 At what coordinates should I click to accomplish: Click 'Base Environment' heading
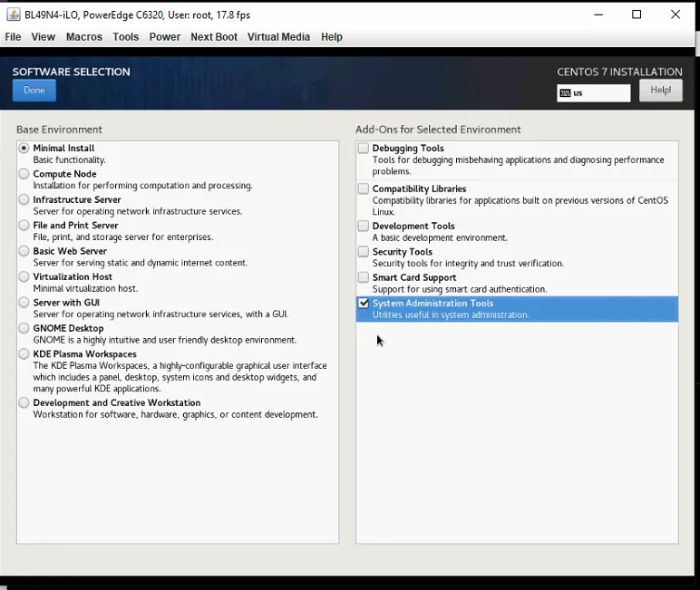coord(59,130)
